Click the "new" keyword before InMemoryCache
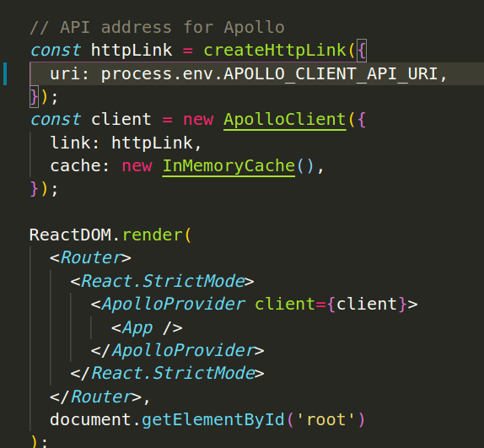This screenshot has height=448, width=484. (x=137, y=166)
